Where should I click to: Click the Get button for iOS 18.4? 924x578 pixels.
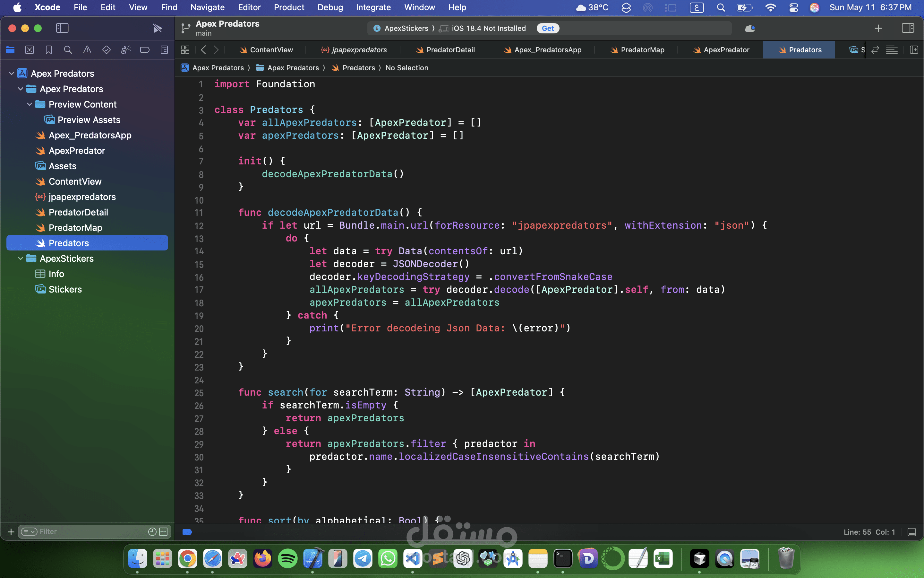pos(548,28)
